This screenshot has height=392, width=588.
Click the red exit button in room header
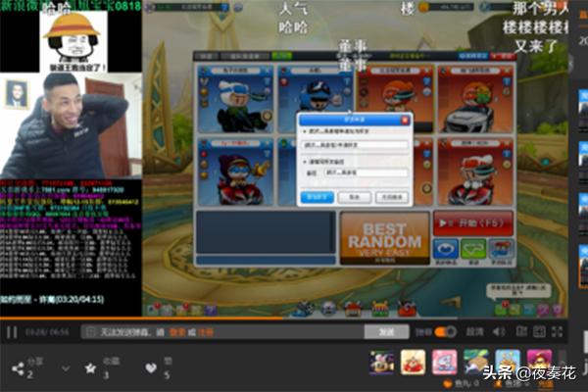pyautogui.click(x=503, y=56)
